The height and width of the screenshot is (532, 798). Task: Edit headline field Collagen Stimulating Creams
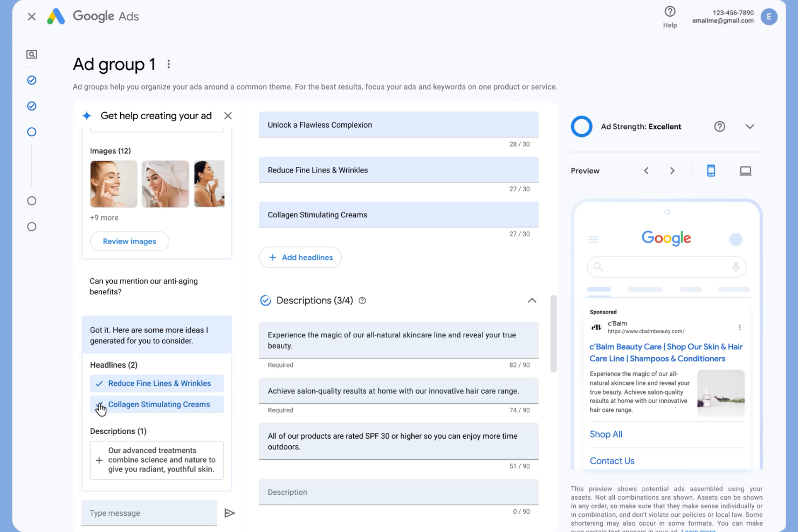tap(399, 215)
